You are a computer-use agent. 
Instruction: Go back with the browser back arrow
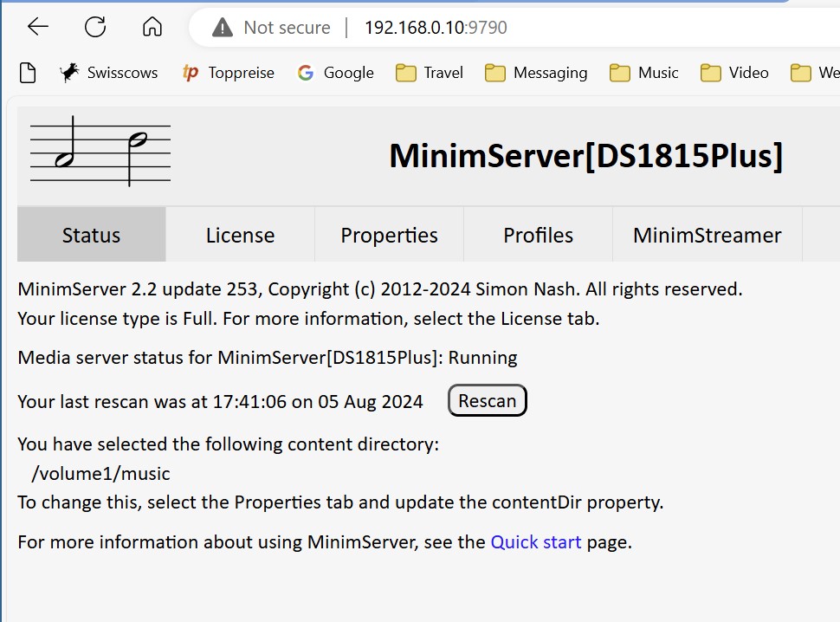tap(38, 26)
